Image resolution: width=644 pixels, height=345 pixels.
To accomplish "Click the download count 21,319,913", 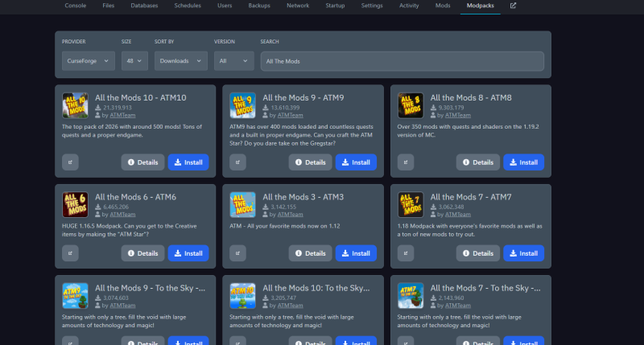I will 117,108.
